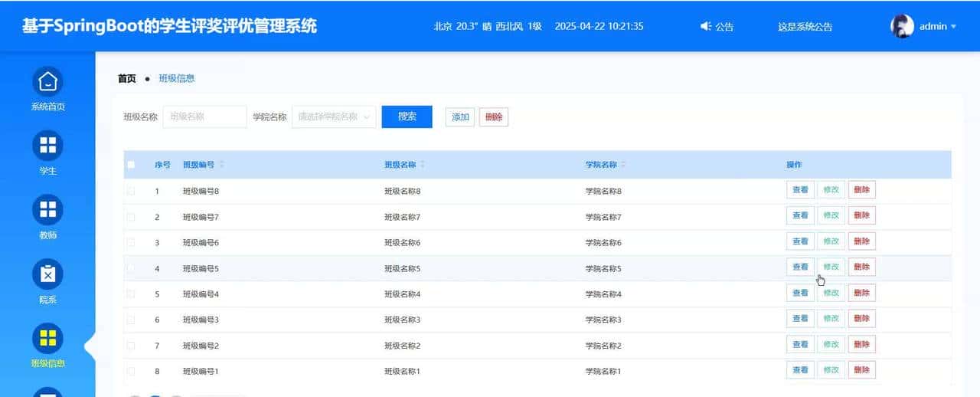Viewport: 980px width, 397px height.
Task: Click the cell 学院名称5
Action: coord(603,268)
